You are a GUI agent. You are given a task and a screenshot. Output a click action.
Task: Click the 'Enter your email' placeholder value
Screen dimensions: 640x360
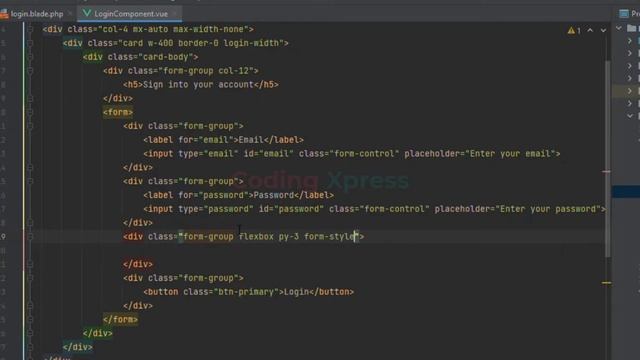pyautogui.click(x=510, y=154)
